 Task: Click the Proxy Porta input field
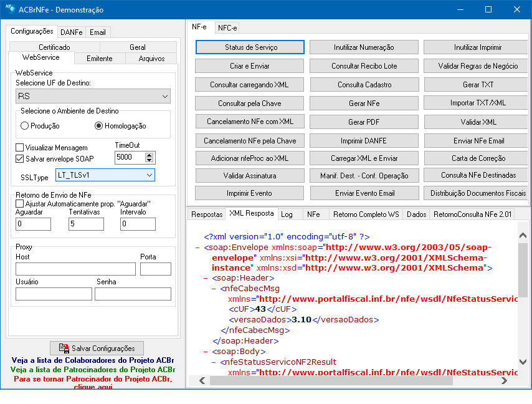pos(156,269)
